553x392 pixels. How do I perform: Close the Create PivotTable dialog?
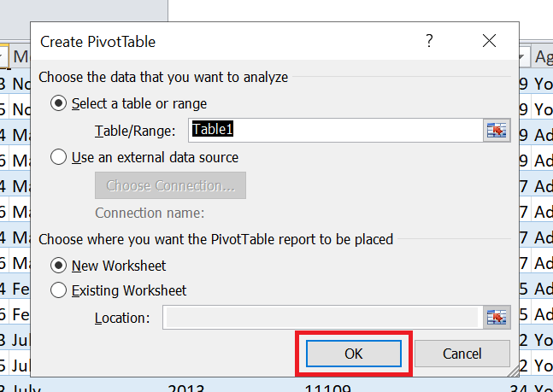pyautogui.click(x=489, y=41)
